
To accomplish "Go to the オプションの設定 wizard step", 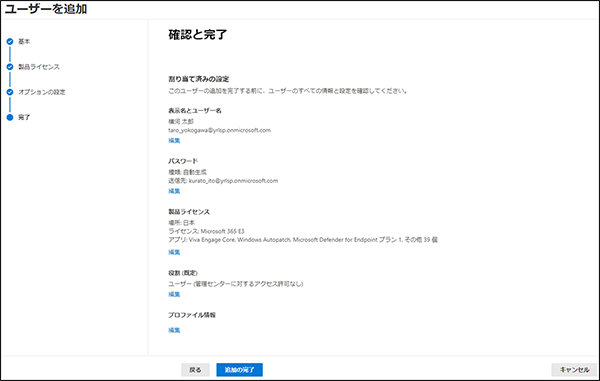I will pos(42,92).
